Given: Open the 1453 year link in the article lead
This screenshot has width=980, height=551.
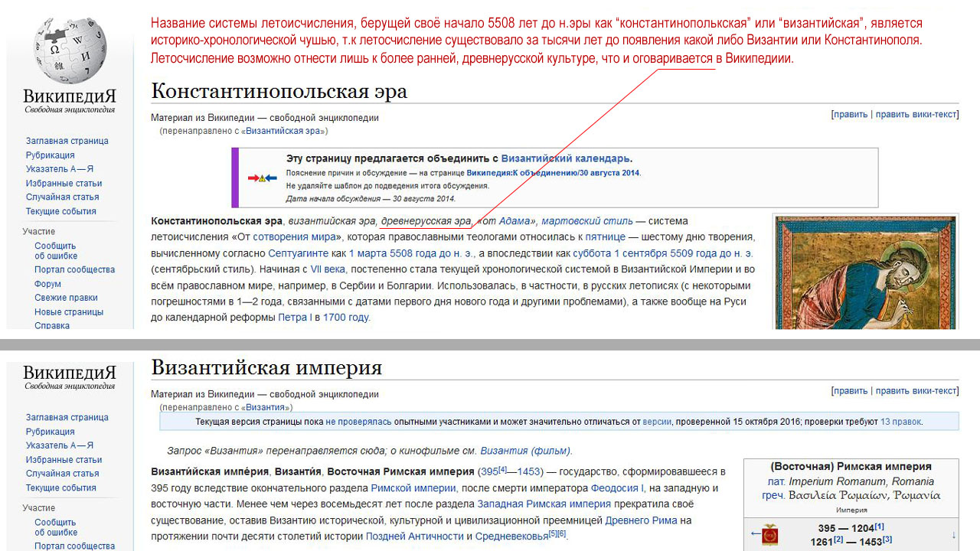Looking at the screenshot, I should coord(529,472).
